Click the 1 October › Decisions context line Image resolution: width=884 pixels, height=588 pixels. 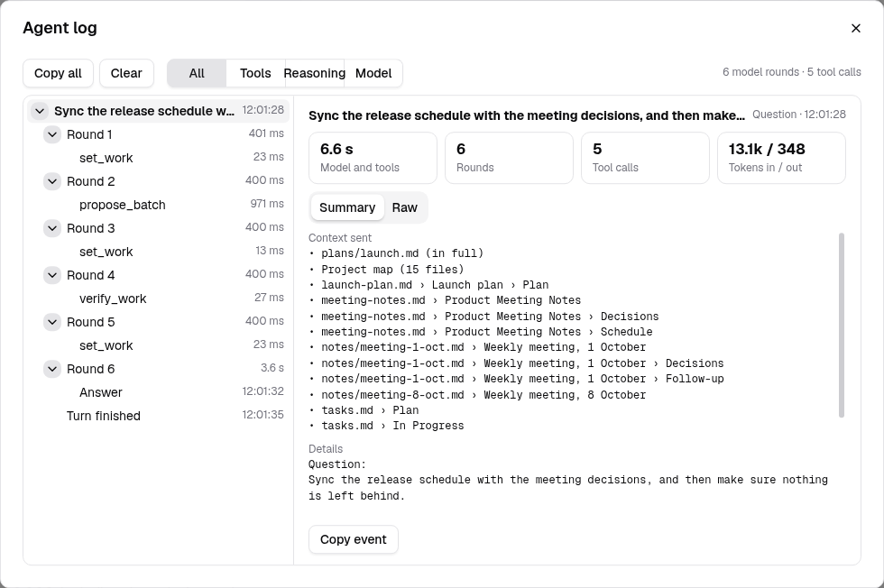click(516, 363)
